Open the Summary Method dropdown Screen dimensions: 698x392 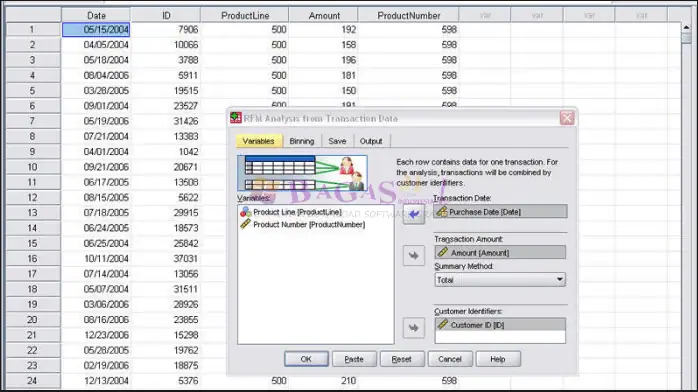500,280
